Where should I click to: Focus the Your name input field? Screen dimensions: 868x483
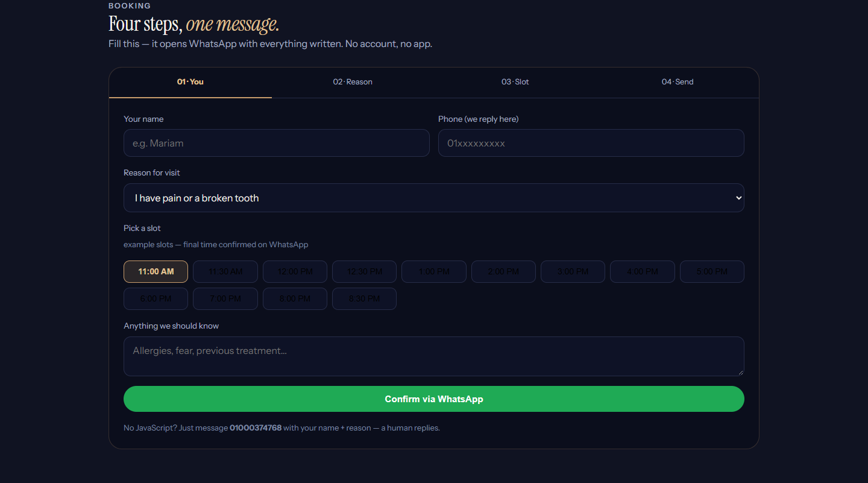tap(277, 143)
